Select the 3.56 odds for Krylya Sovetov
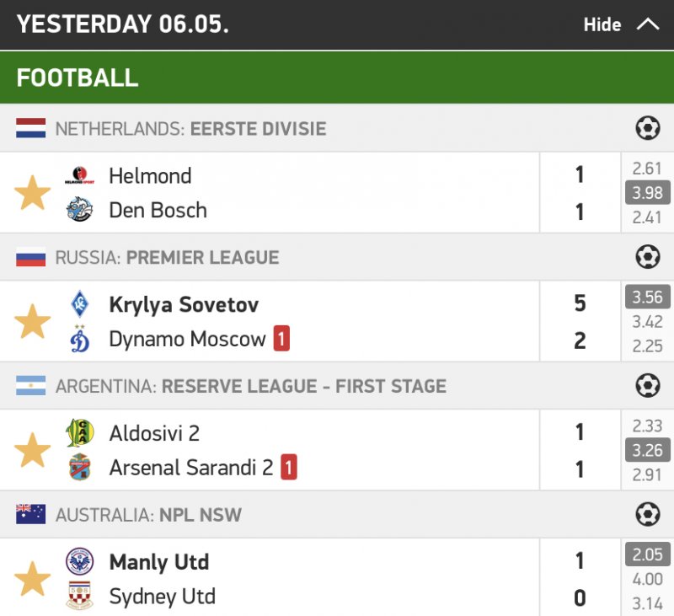This screenshot has width=674, height=616. pos(647,297)
